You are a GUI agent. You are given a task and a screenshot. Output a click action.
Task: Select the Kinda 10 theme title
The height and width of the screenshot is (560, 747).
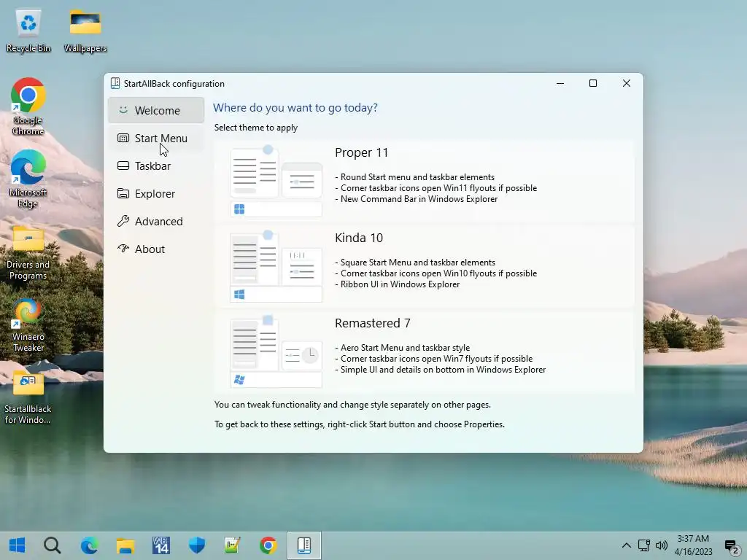pyautogui.click(x=359, y=238)
